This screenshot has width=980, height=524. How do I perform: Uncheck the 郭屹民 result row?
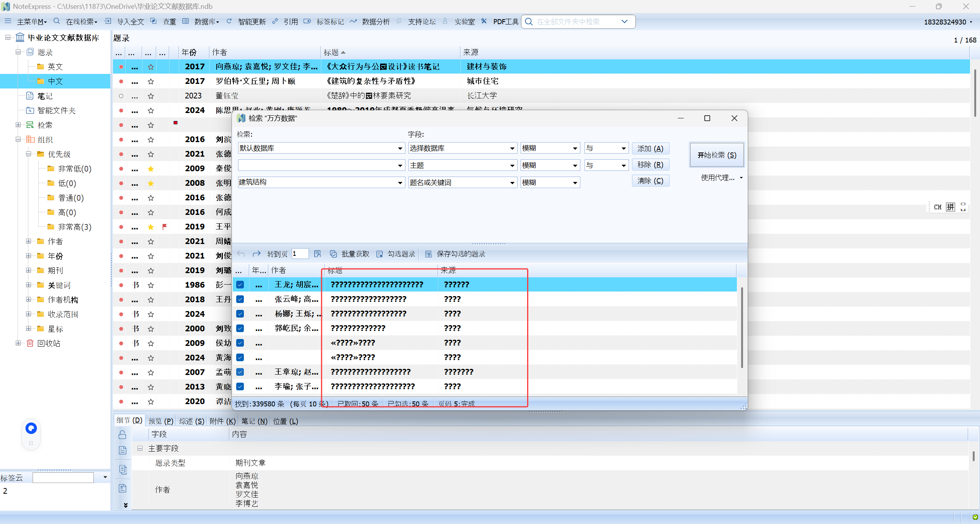pos(240,328)
